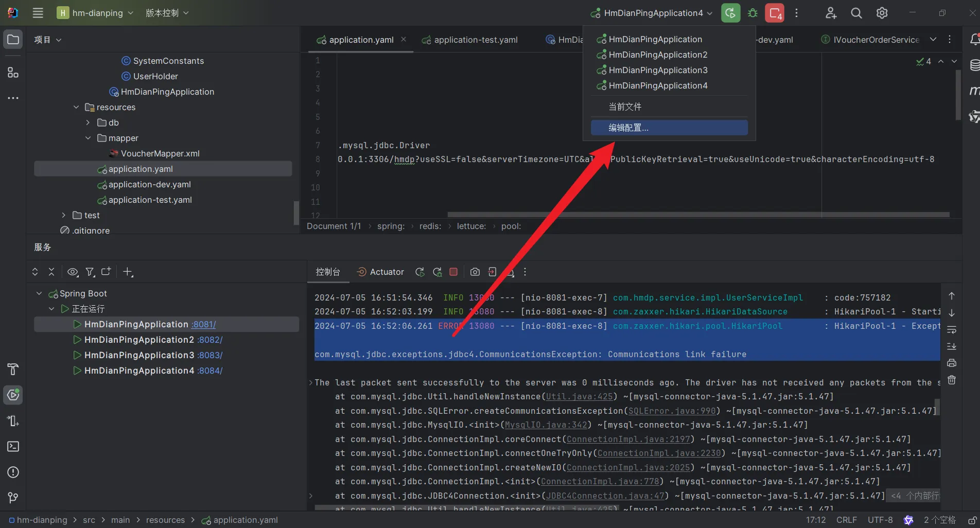Switch to IVoucherOrderService editor tab

pos(870,40)
